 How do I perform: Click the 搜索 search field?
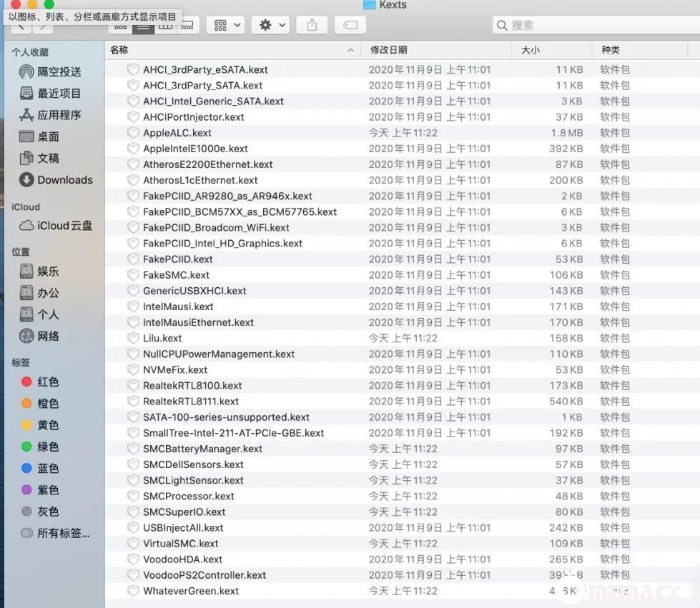593,25
